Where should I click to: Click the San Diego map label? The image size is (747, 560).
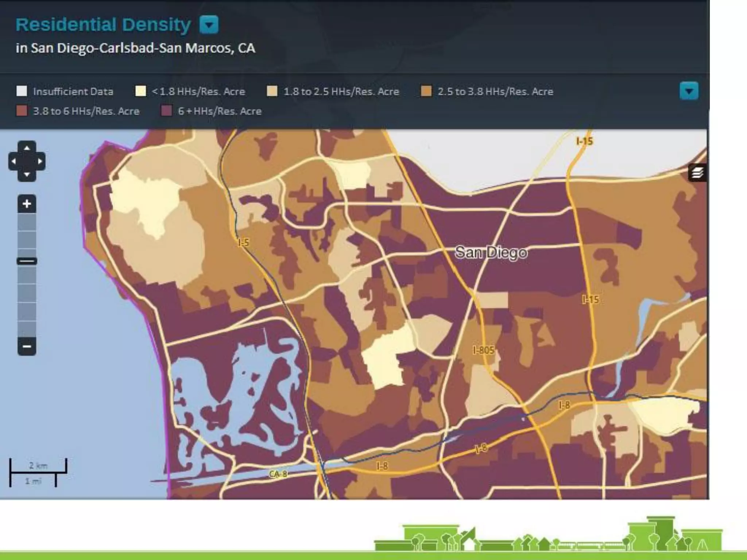point(491,252)
